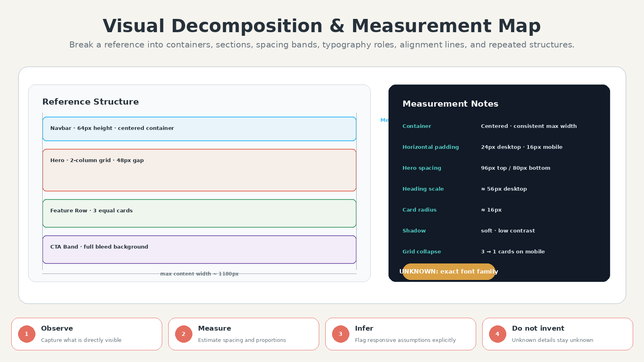This screenshot has height=362, width=644.
Task: Click the number 3 circle beside Infer
Action: pos(341,334)
